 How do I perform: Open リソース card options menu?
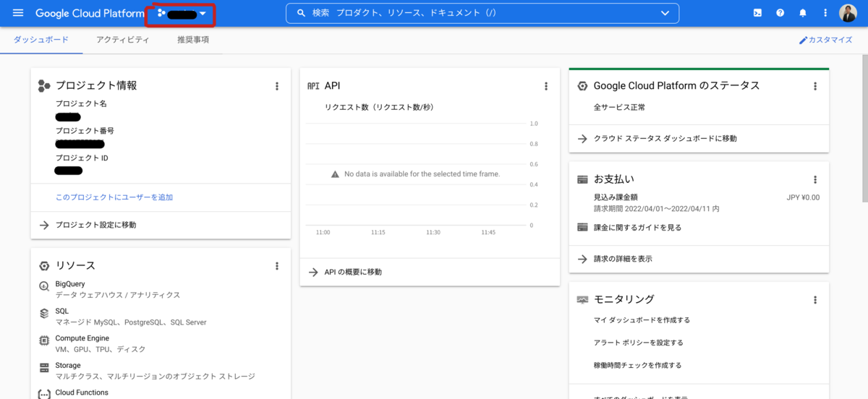pyautogui.click(x=276, y=266)
